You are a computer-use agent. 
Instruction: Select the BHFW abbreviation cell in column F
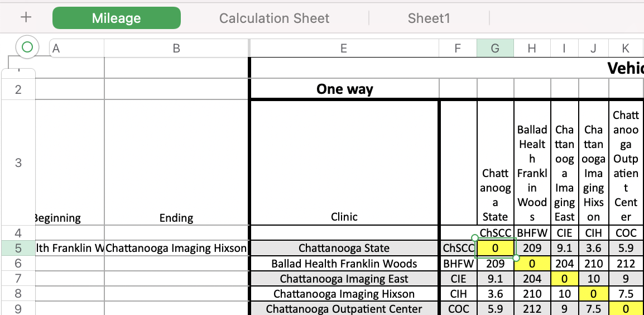coord(458,264)
